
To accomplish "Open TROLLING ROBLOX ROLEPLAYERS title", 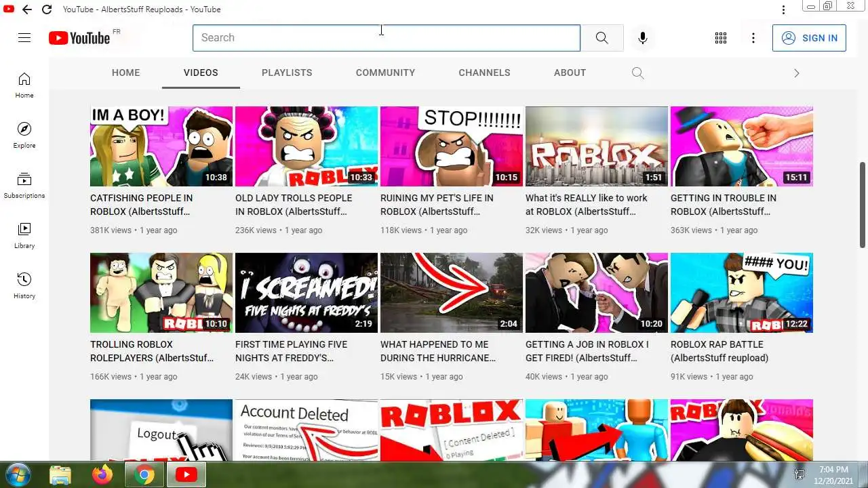I will click(152, 351).
